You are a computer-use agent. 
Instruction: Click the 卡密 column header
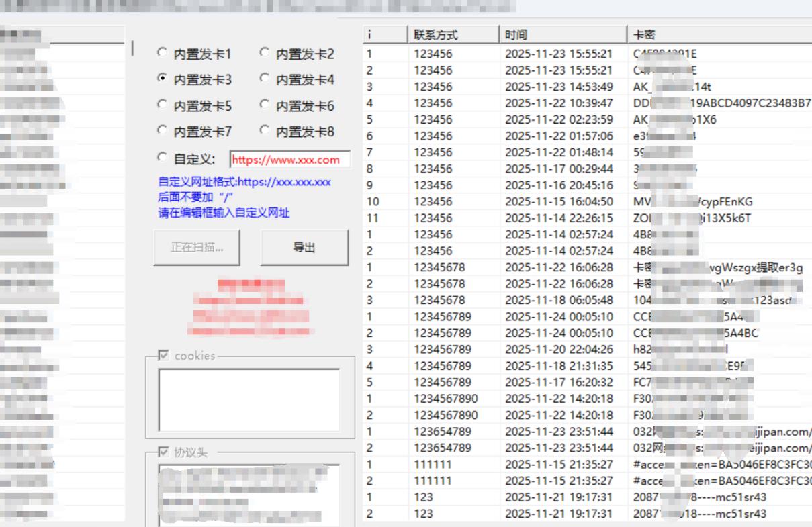click(x=719, y=34)
